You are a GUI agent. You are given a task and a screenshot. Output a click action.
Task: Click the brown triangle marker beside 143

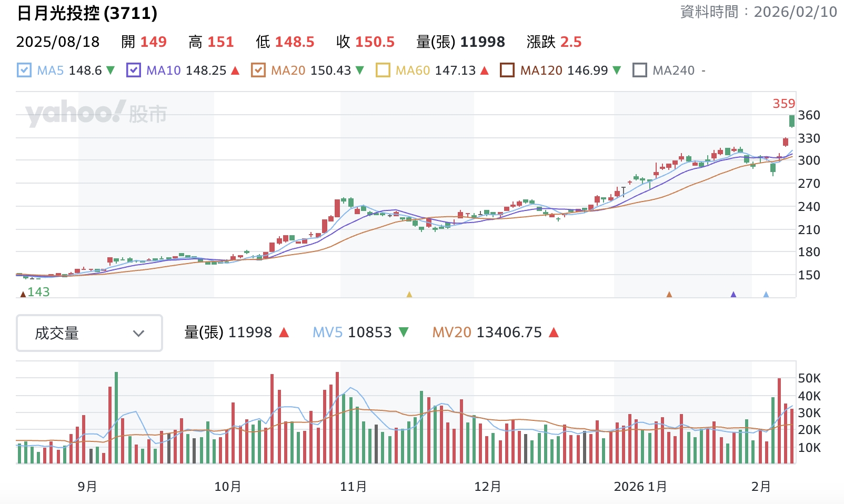[23, 294]
